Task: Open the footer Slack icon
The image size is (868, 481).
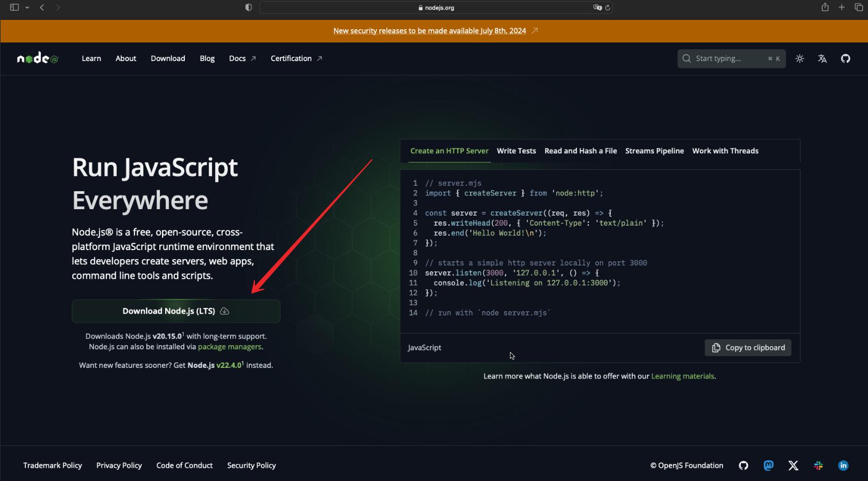Action: point(818,466)
